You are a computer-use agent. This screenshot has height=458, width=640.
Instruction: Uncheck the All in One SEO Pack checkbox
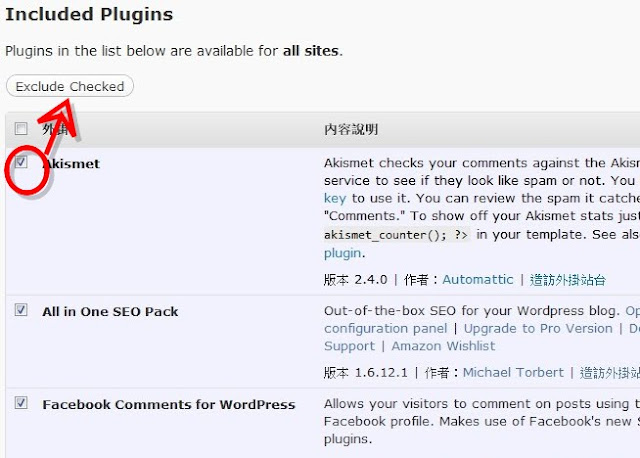21,310
